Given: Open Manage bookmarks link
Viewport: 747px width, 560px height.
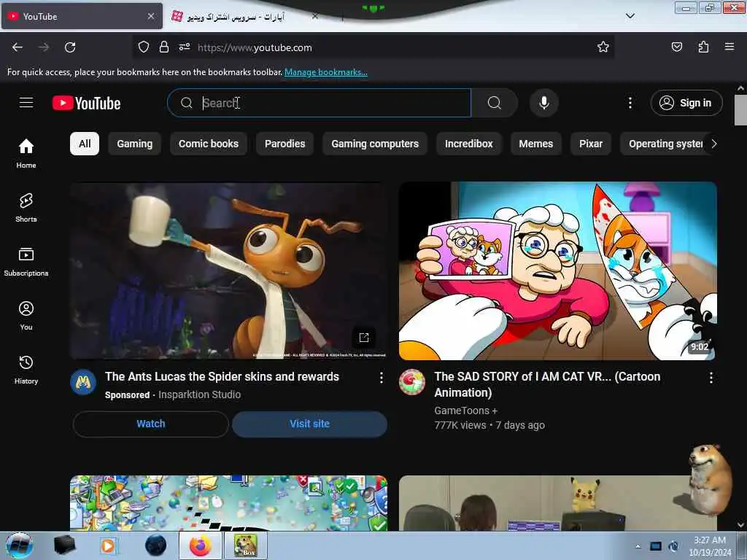Looking at the screenshot, I should (326, 72).
